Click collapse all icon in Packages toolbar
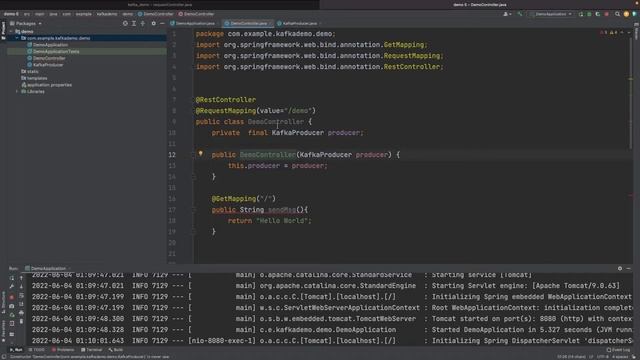Screen dimensions: 640x360 click(x=143, y=24)
